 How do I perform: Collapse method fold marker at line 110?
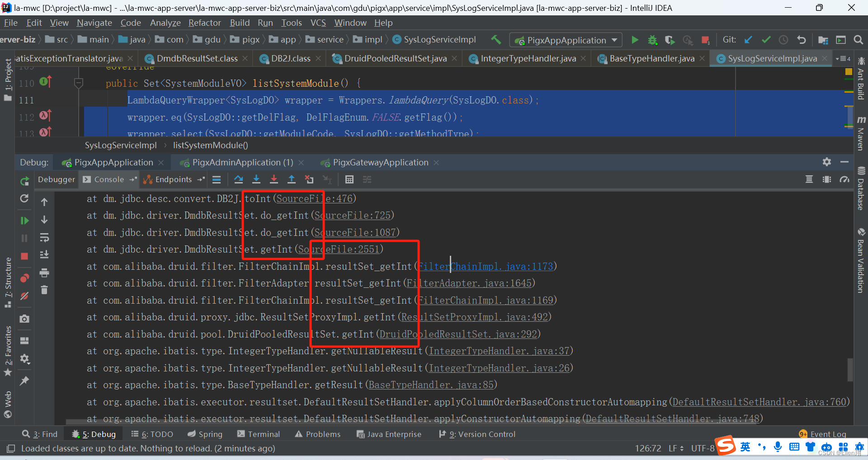[79, 83]
